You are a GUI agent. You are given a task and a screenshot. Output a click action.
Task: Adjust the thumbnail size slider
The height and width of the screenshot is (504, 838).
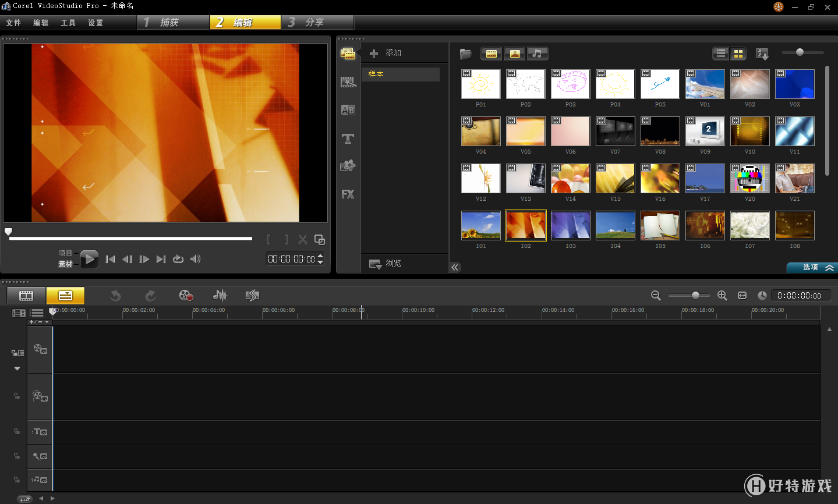(800, 52)
